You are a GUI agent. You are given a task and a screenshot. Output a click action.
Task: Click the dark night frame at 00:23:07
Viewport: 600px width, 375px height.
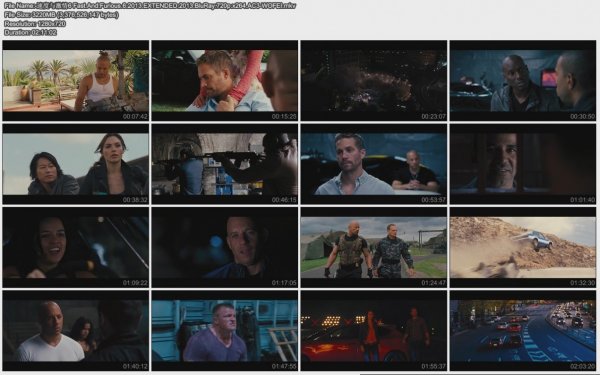click(x=374, y=80)
